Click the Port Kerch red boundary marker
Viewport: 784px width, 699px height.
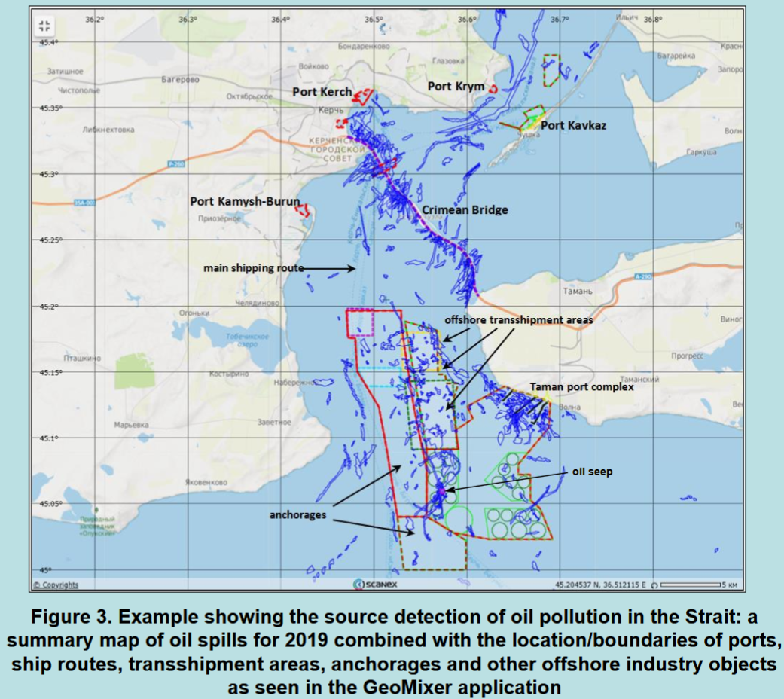363,96
